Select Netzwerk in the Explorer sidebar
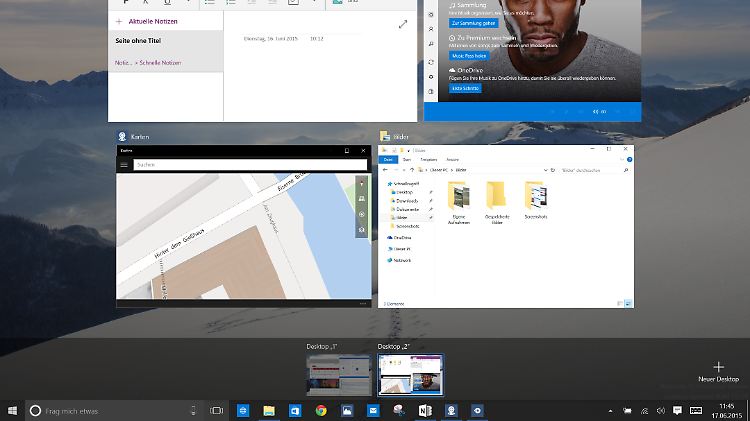The width and height of the screenshot is (750, 421). (x=399, y=260)
